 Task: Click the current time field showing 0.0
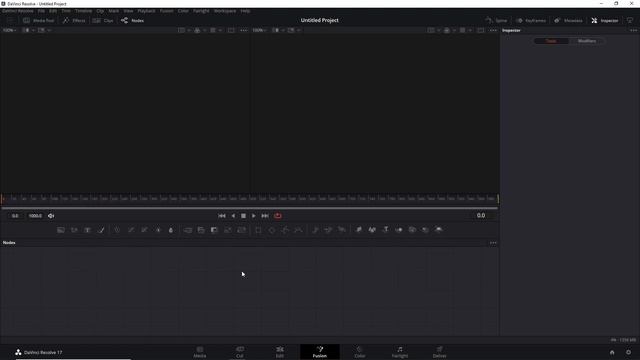point(481,216)
